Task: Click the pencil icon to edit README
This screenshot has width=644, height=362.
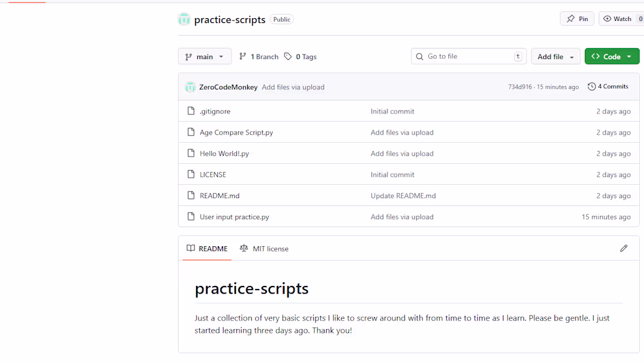Action: (624, 249)
